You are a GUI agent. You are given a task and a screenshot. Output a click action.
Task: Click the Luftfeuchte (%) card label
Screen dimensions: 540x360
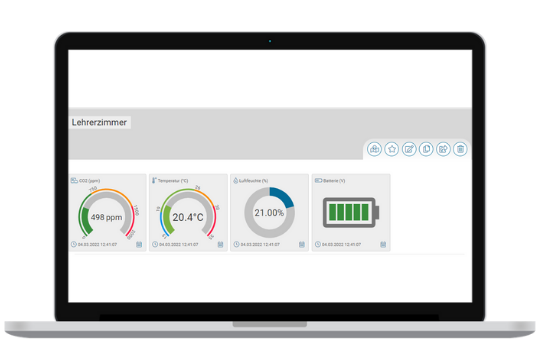(253, 181)
